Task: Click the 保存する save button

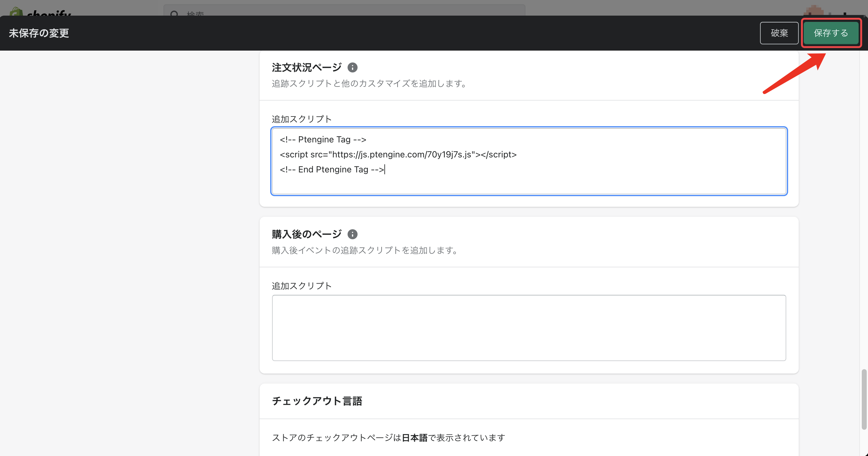Action: tap(831, 33)
